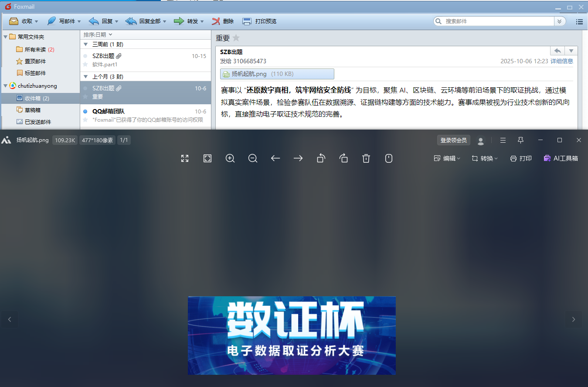Image resolution: width=588 pixels, height=387 pixels.
Task: Click the 登录领会员 button
Action: point(453,140)
